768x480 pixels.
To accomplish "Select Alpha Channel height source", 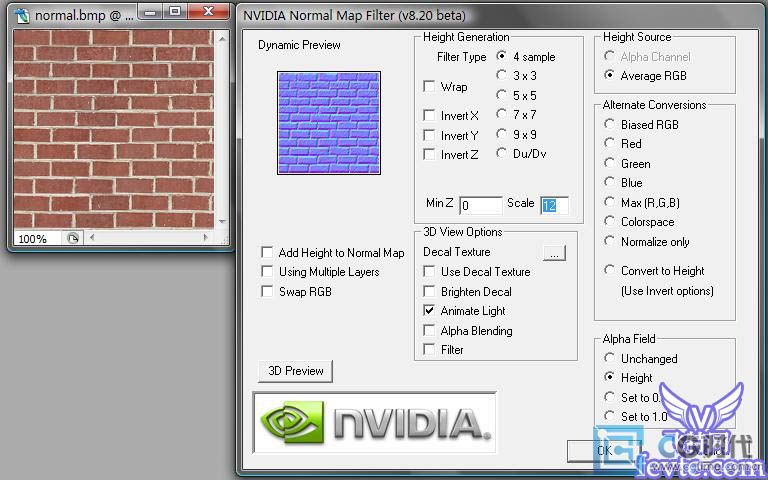I will click(609, 56).
